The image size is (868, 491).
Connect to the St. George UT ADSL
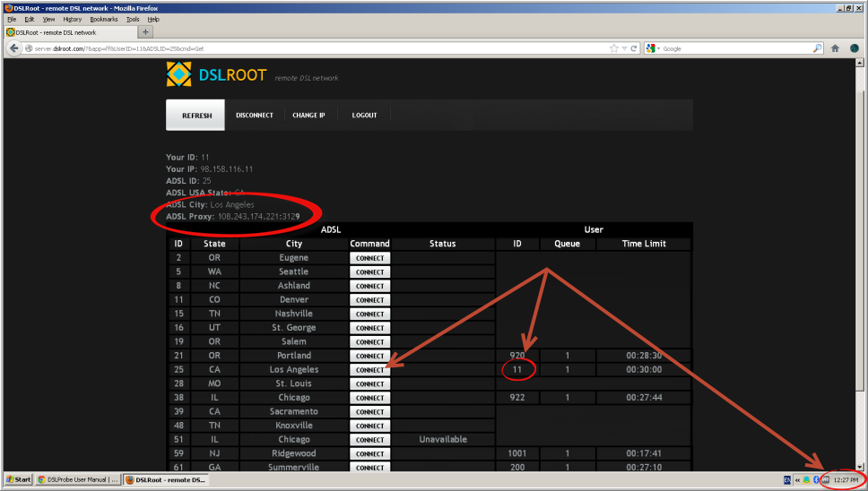369,328
